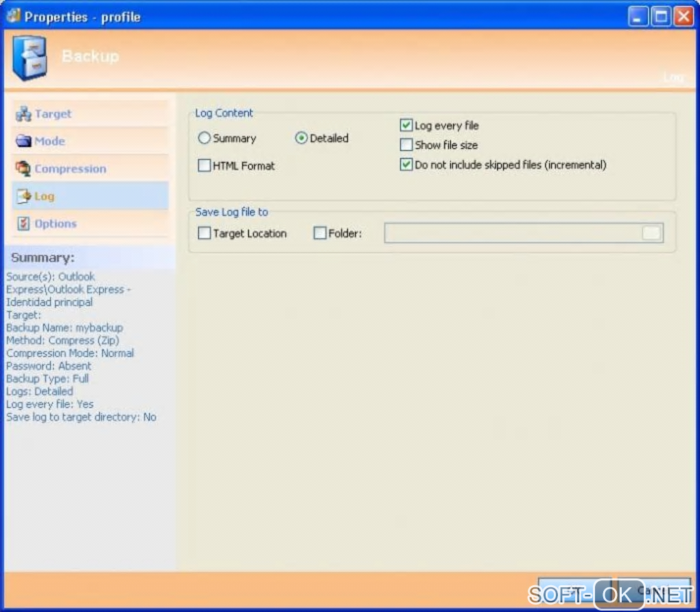The width and height of the screenshot is (700, 612).
Task: Click the 'Backup Name: mybackup' summary line
Action: [65, 328]
